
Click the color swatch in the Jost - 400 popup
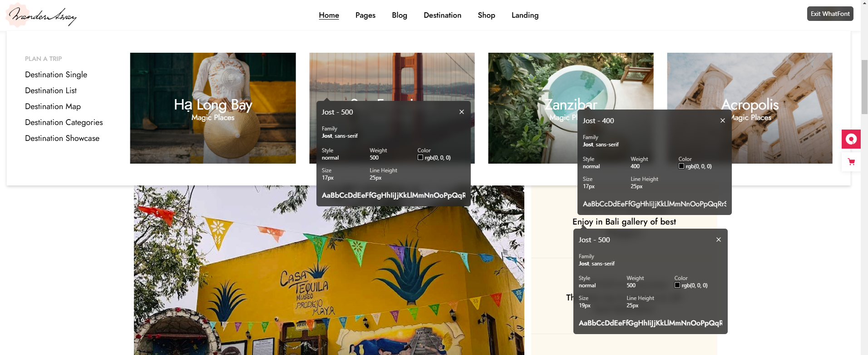click(x=681, y=166)
